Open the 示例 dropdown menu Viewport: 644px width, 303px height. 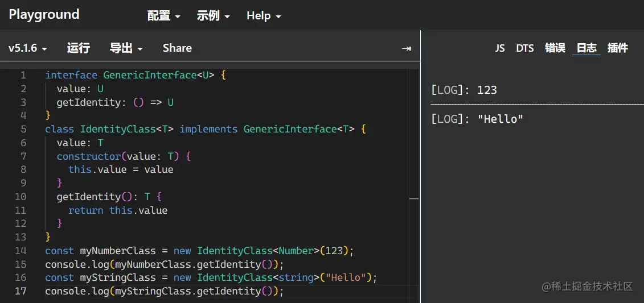213,16
